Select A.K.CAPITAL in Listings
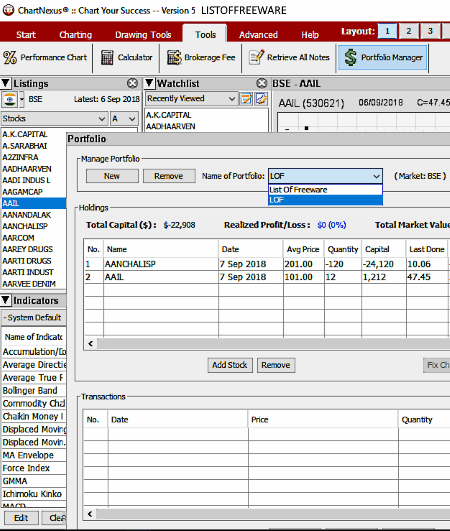 (33, 134)
